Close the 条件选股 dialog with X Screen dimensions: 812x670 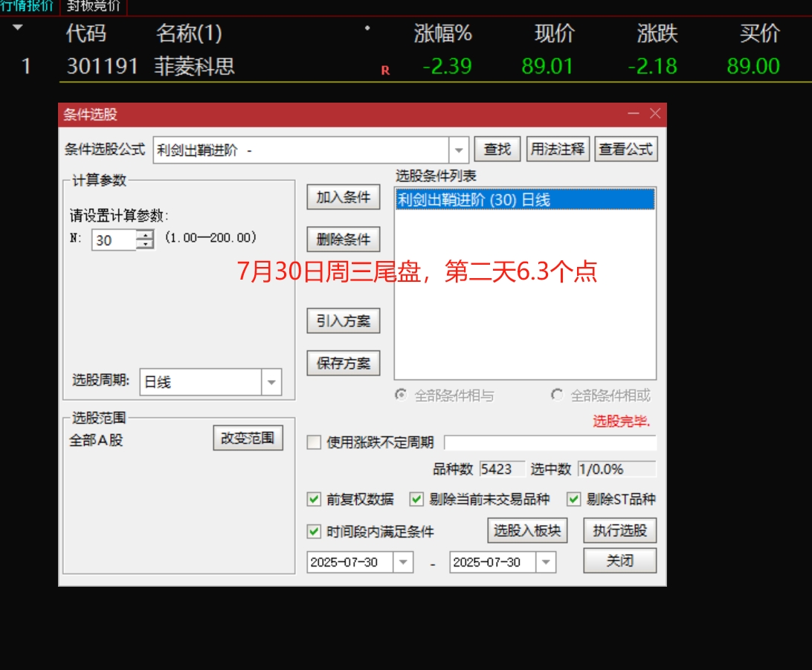pyautogui.click(x=655, y=113)
